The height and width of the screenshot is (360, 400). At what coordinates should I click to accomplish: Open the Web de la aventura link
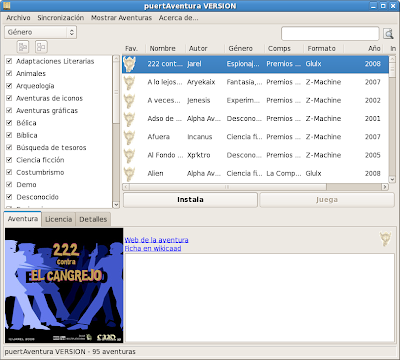click(156, 240)
